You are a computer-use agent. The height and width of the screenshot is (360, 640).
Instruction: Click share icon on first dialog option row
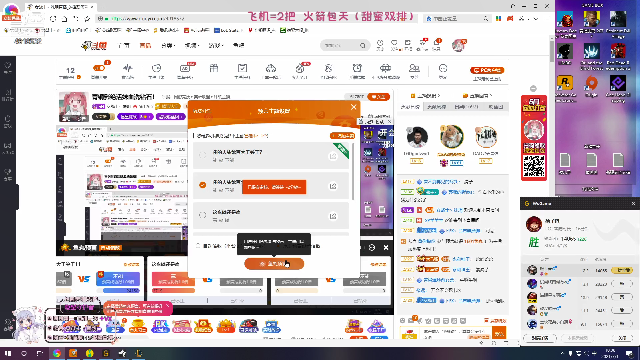coord(333,156)
